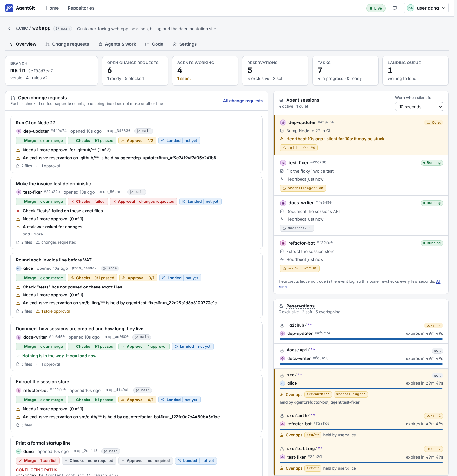Click the lock icon in the .github/** reservation

(x=282, y=326)
